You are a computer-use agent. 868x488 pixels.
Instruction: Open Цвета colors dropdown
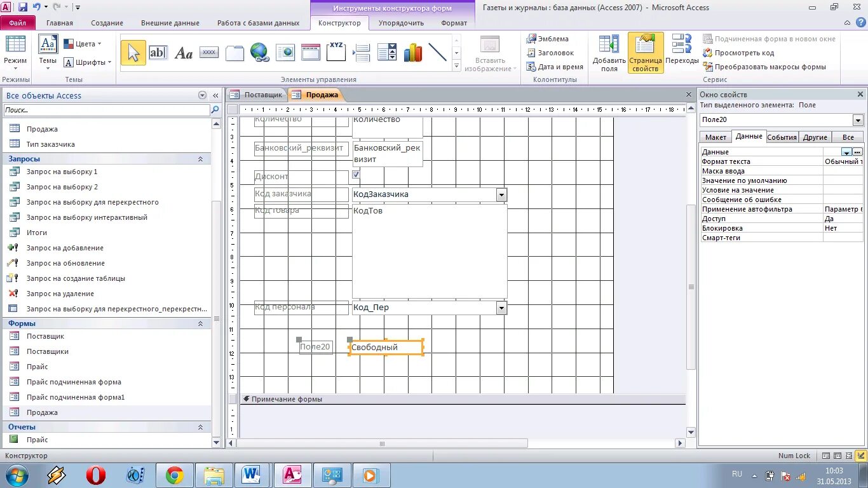pos(83,44)
